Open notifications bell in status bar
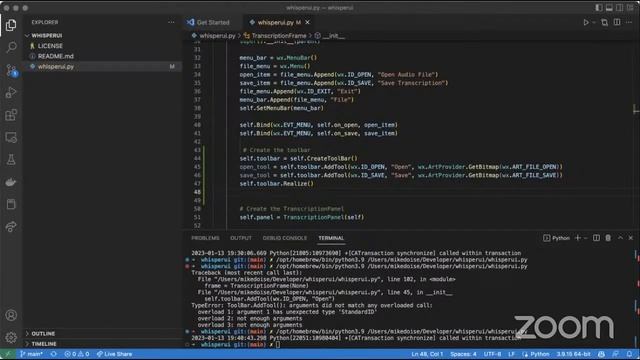The height and width of the screenshot is (360, 640). (x=629, y=354)
